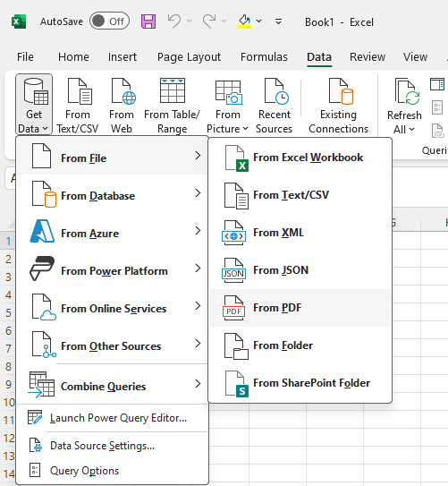Click the Queries & Connections pane icon
Screen dimensions: 448x486
437,84
